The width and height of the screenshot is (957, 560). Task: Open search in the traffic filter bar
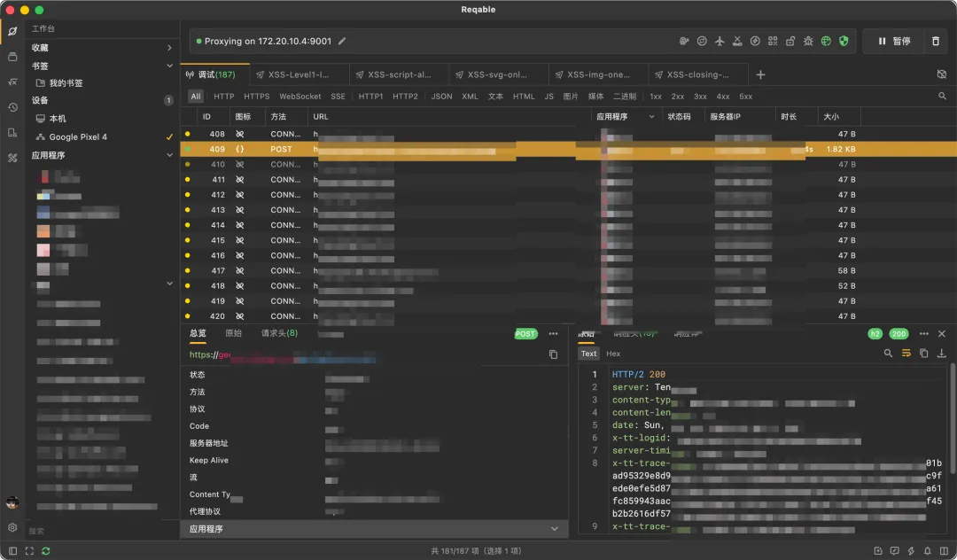coord(942,97)
